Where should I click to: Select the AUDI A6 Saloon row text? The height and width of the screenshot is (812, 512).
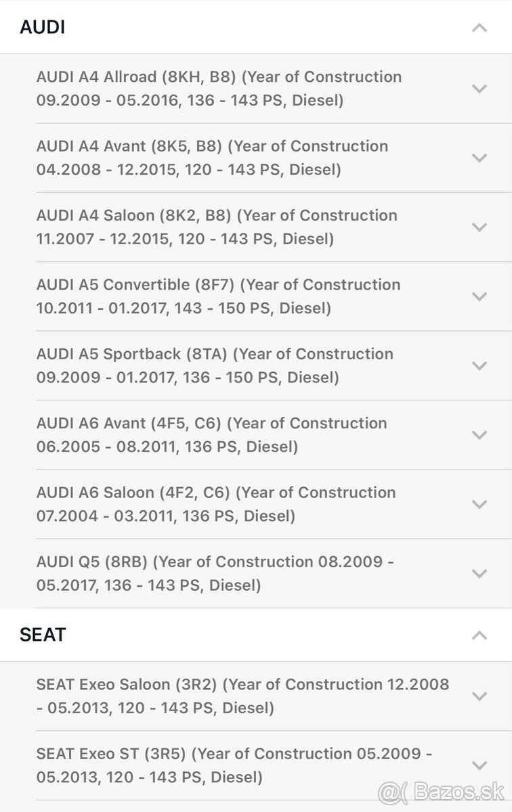[x=216, y=504]
